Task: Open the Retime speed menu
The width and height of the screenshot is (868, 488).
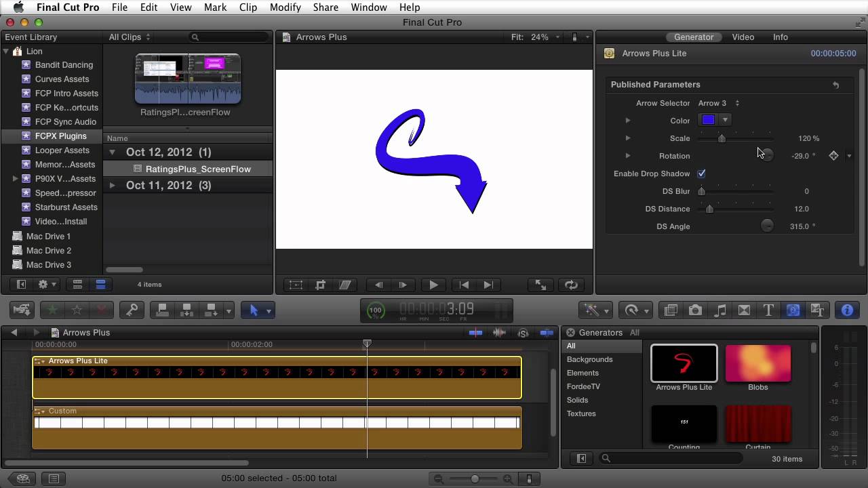Action: 636,310
